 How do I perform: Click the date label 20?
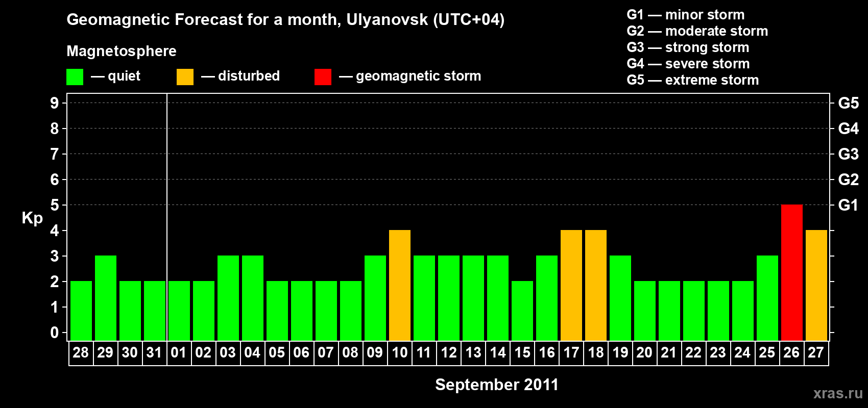pos(644,353)
